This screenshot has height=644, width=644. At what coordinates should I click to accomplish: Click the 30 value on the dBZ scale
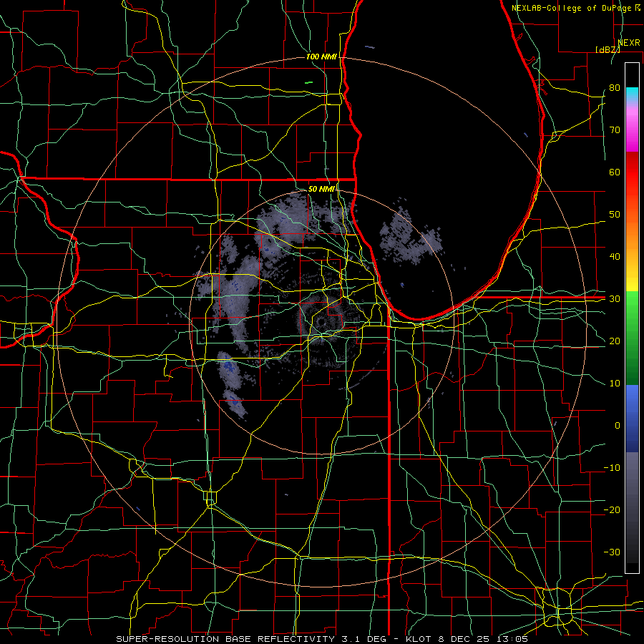615,299
